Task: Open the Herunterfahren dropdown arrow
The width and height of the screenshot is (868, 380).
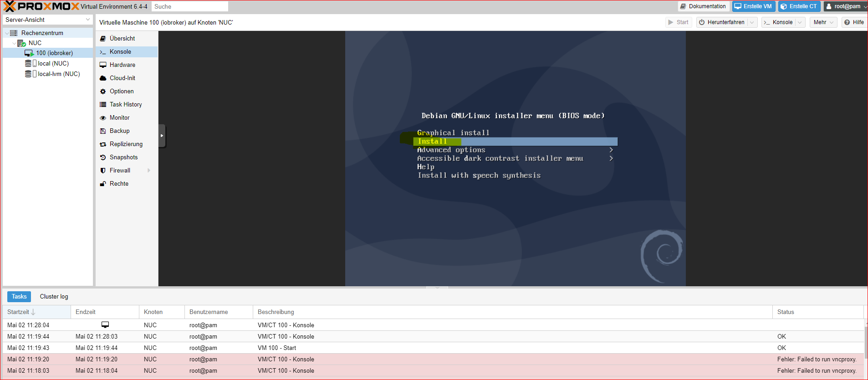Action: pos(752,22)
